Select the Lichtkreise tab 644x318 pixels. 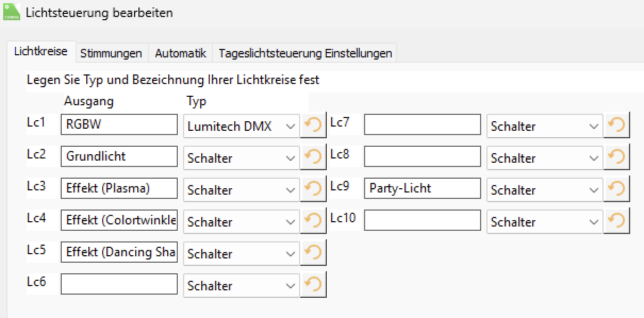(41, 52)
